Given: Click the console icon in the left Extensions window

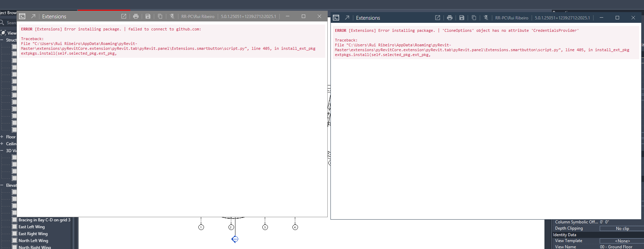Looking at the screenshot, I should click(22, 16).
